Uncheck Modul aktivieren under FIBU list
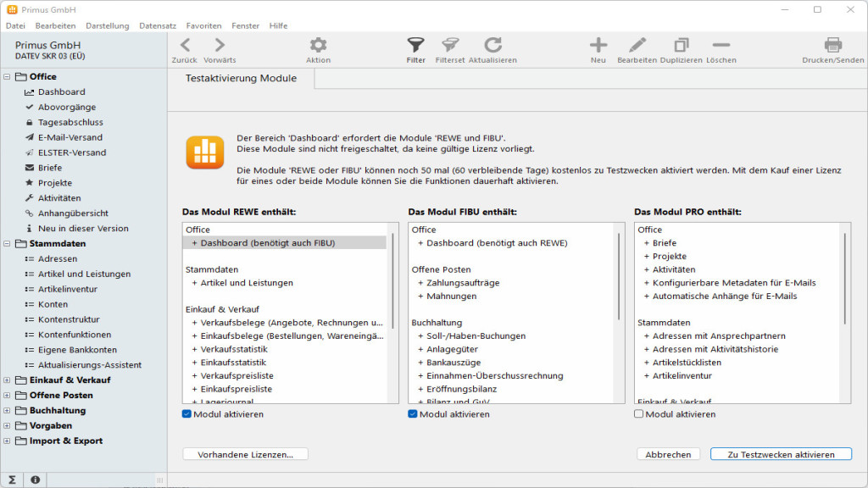The image size is (868, 488). 413,414
